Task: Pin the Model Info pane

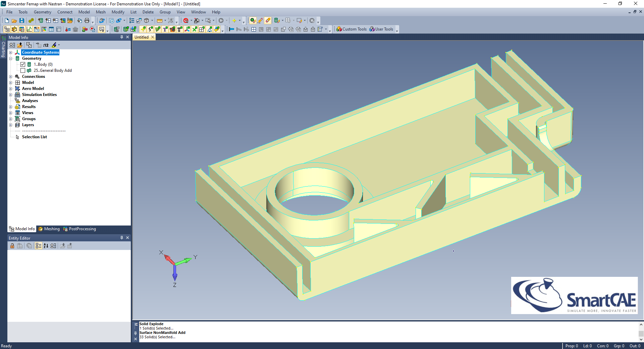Action: [122, 37]
